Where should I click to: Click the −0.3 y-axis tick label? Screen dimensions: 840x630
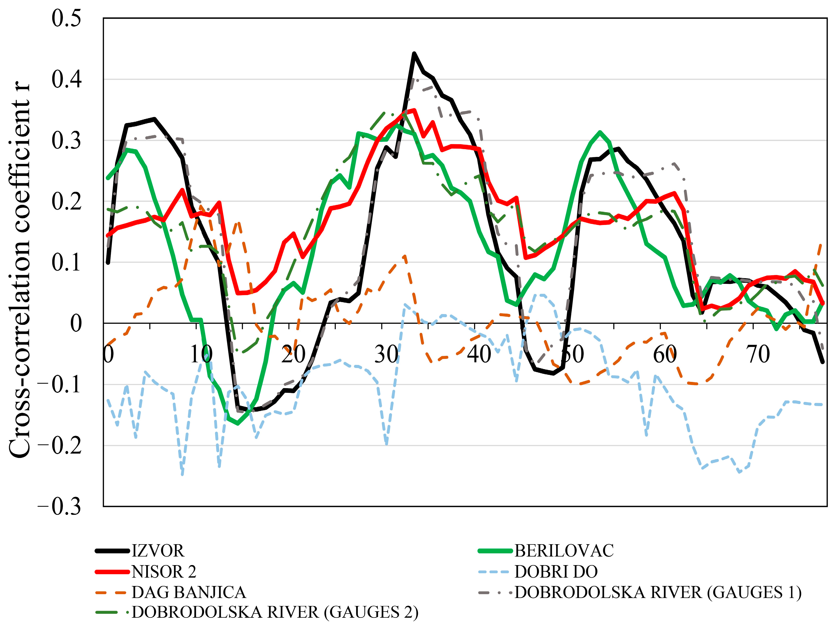coord(59,506)
